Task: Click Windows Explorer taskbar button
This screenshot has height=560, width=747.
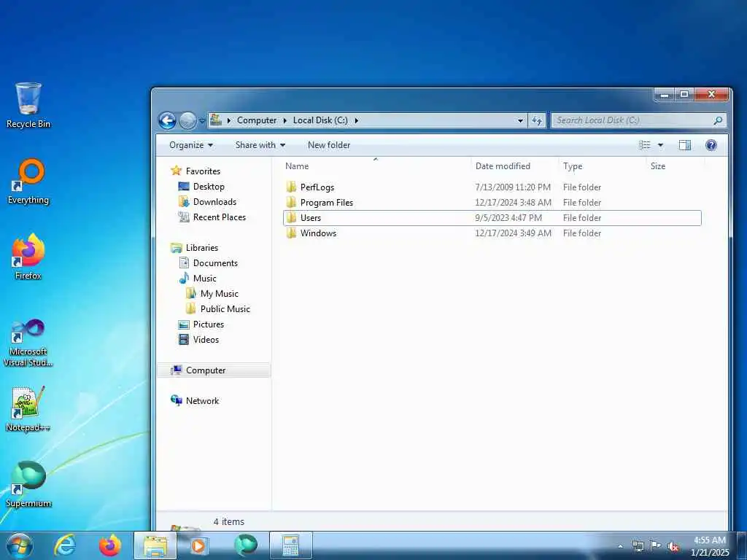Action: [155, 545]
